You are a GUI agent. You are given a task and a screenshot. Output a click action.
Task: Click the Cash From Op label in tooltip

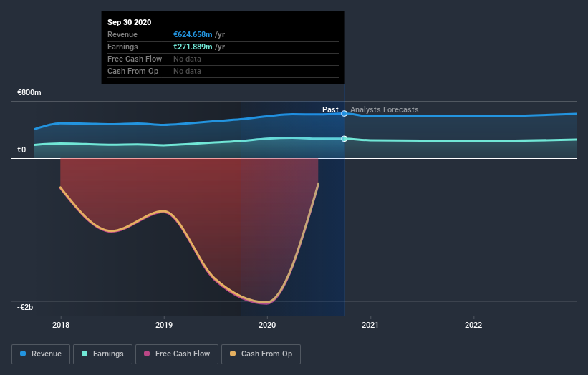(x=132, y=71)
